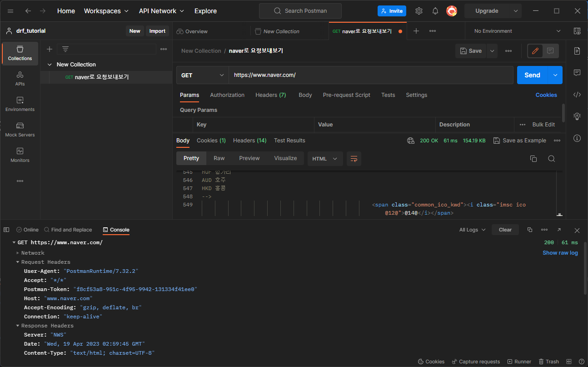Expand the Network section in console
Viewport: 588px width, 367px height.
[x=18, y=253]
